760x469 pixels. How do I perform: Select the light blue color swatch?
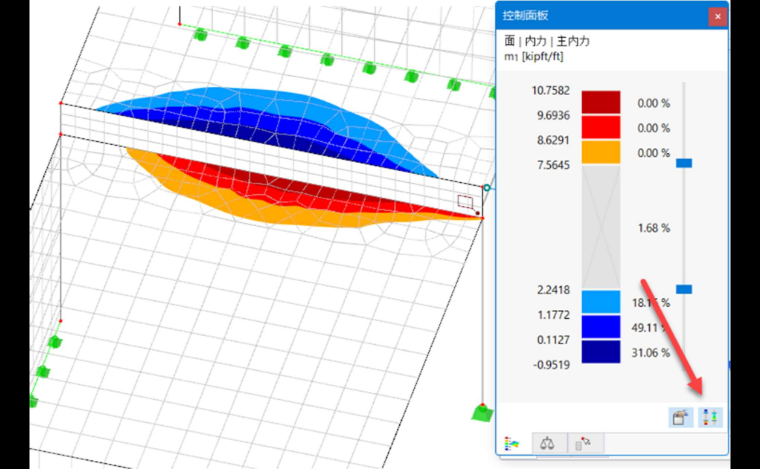coord(601,302)
